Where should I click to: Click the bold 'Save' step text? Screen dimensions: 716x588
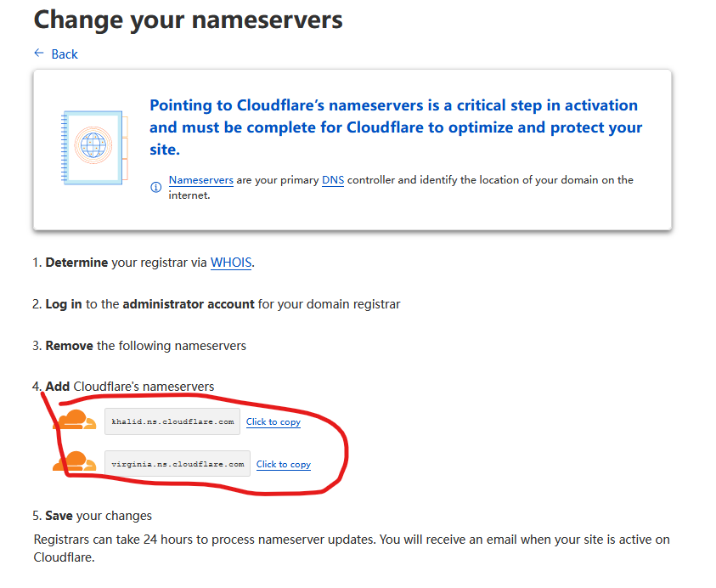(60, 516)
